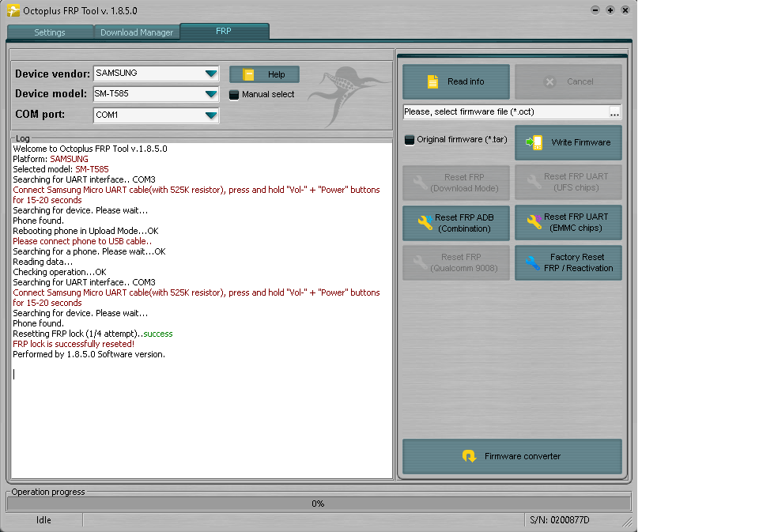Click the 'Selected model: SM-T585' log line
This screenshot has height=532, width=759.
(61, 169)
